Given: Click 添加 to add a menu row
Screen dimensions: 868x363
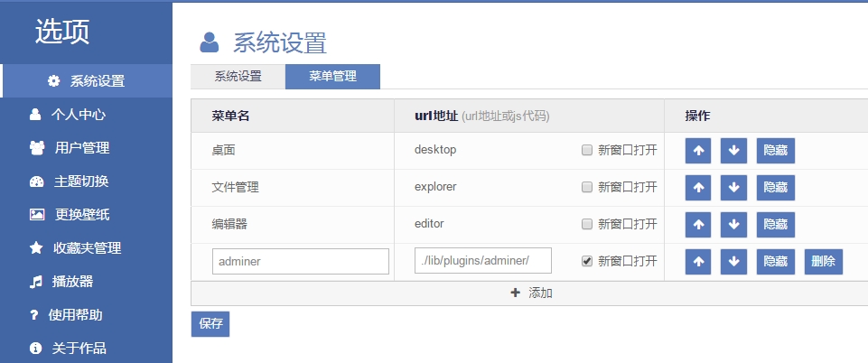Looking at the screenshot, I should coord(531,293).
